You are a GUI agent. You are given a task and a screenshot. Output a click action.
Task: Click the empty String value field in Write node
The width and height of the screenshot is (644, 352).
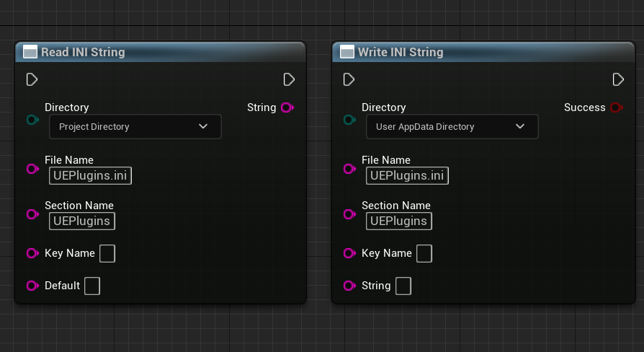point(403,286)
